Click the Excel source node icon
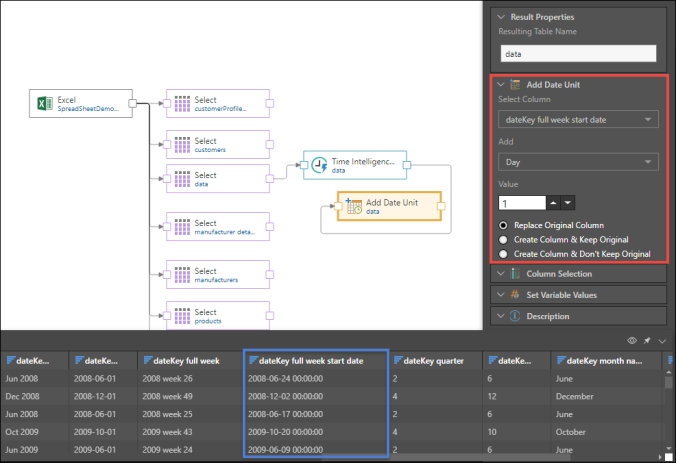 coord(44,103)
